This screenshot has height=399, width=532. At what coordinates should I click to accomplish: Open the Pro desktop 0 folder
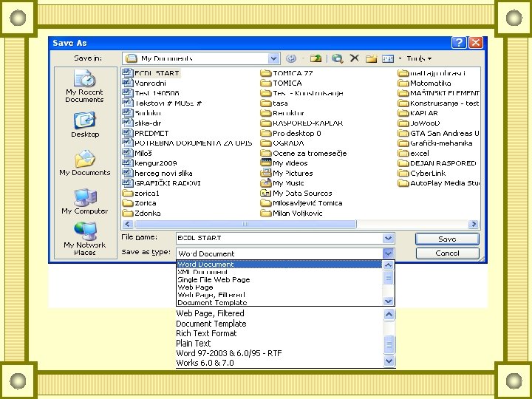pyautogui.click(x=291, y=133)
